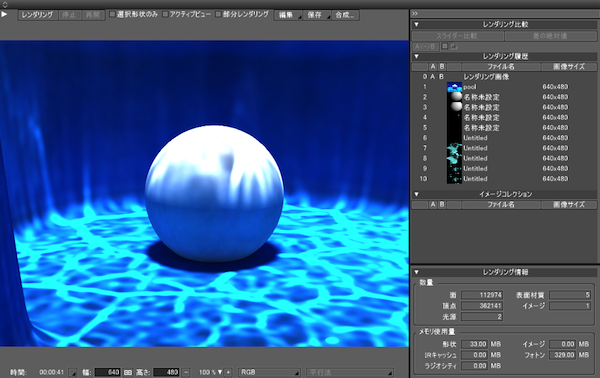Click the B marker in row 0
The width and height of the screenshot is (600, 378).
(x=441, y=77)
